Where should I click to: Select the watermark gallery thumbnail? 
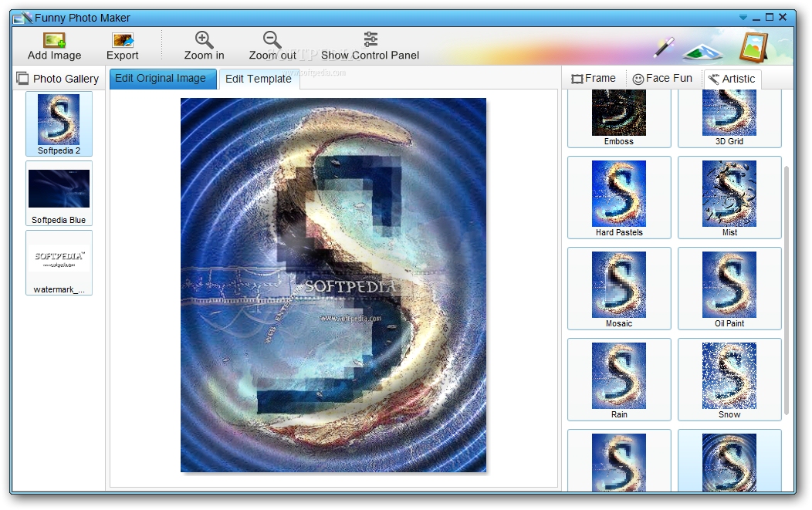(59, 263)
